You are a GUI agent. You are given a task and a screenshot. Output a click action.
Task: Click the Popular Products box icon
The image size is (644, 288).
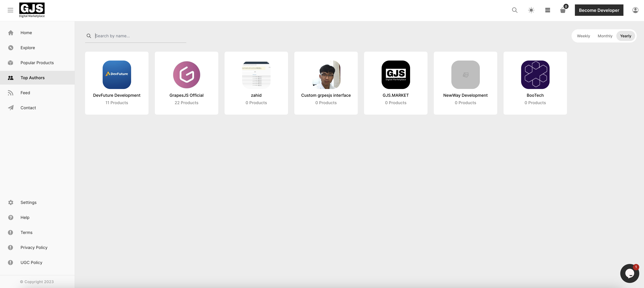pyautogui.click(x=10, y=63)
